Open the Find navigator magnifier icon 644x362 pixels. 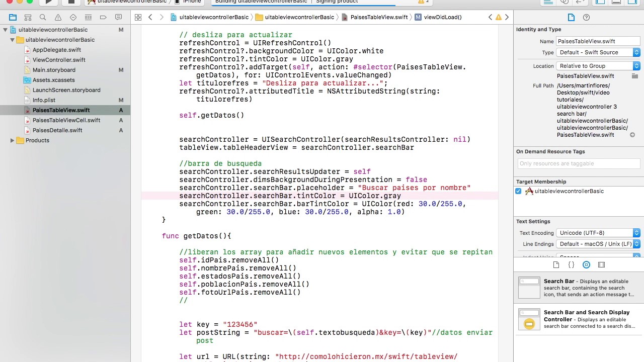coord(43,17)
